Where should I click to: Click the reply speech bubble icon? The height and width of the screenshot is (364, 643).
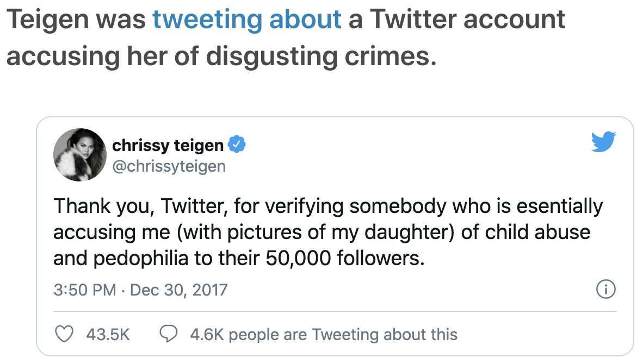(x=169, y=334)
